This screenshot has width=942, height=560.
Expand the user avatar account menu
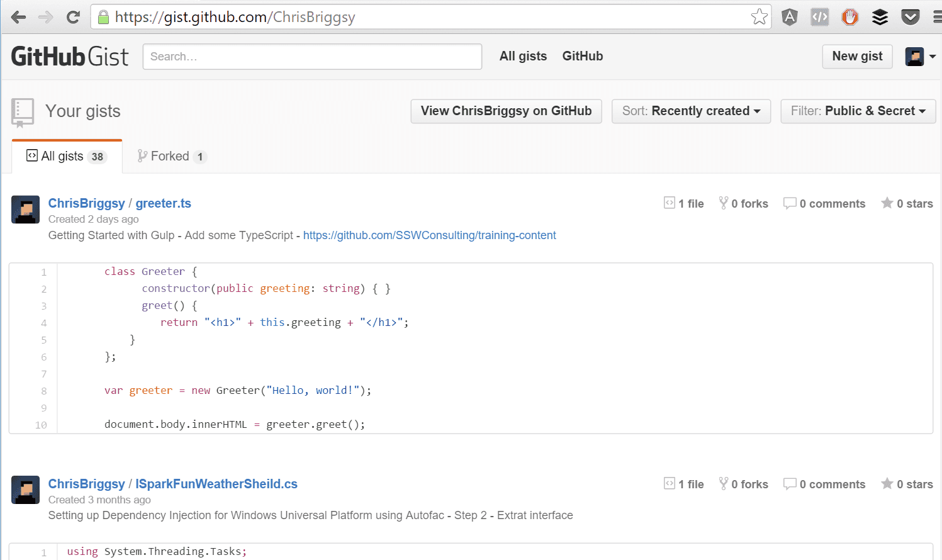pyautogui.click(x=920, y=57)
